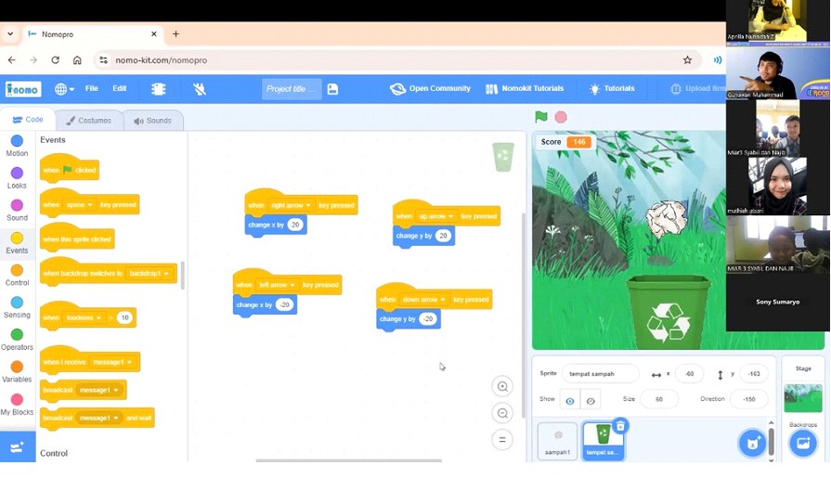This screenshot has width=831, height=504.
Task: Open the up arrow key dropdown
Action: click(436, 216)
